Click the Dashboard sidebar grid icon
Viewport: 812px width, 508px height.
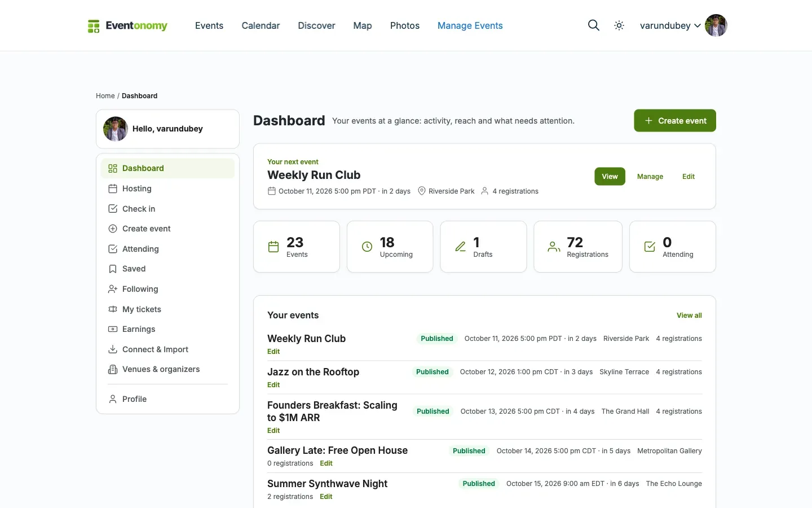(113, 168)
